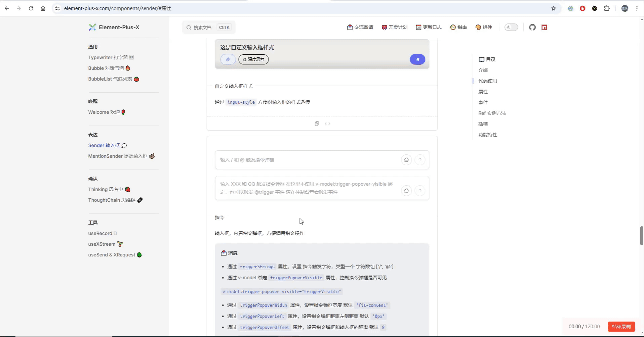This screenshot has width=644, height=337.
Task: Click the up-arrow submit icon in the second demo input
Action: coord(420,190)
